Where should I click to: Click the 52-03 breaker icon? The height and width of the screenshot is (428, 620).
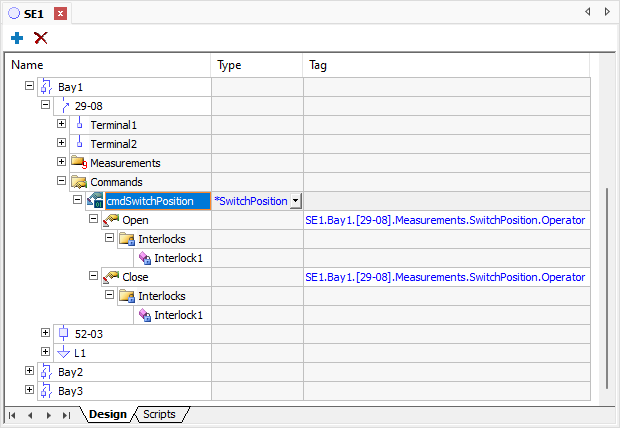tap(63, 333)
